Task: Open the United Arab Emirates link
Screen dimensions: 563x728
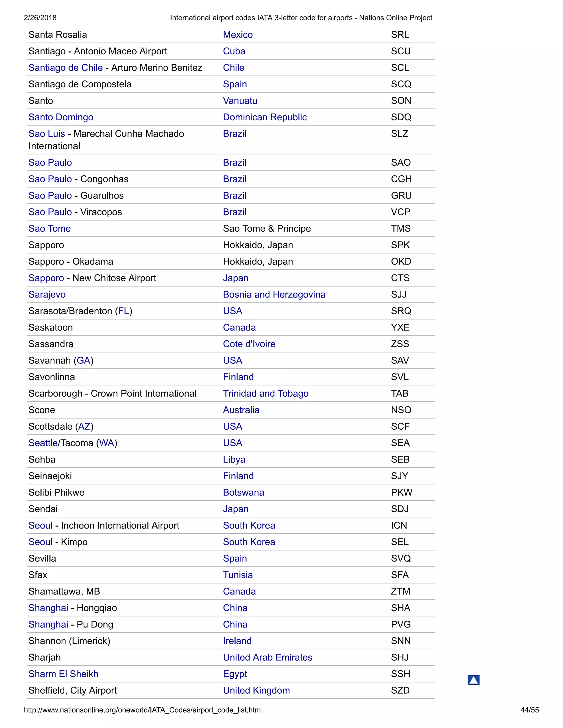Action: [267, 657]
